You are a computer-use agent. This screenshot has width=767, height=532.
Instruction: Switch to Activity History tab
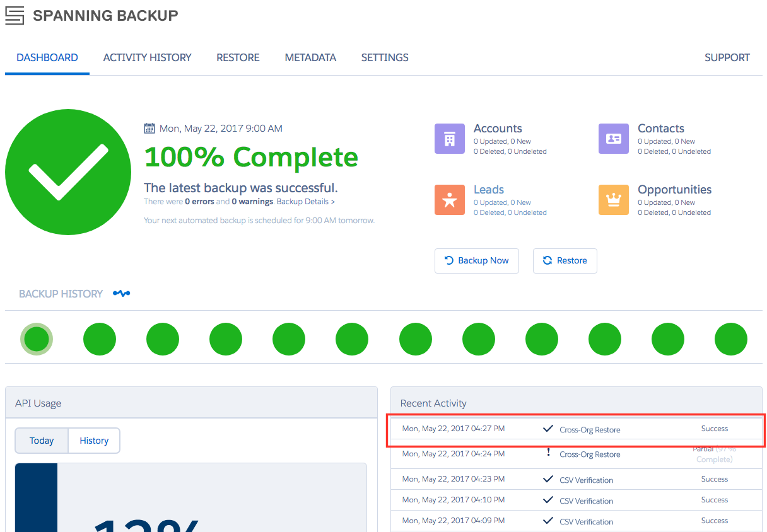(x=147, y=57)
